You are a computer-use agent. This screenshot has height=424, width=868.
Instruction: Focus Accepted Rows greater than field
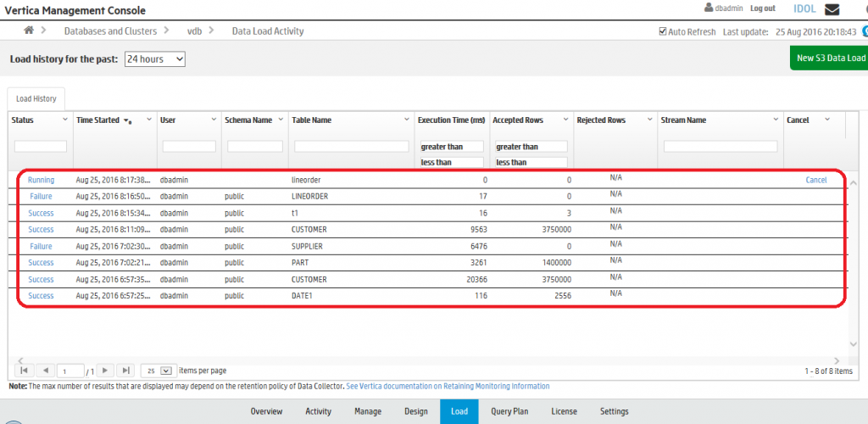531,147
